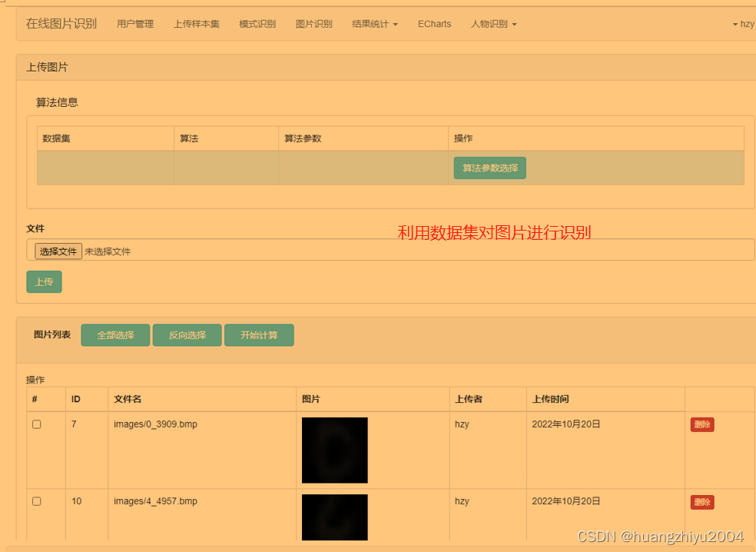The image size is (756, 552).
Task: Click uploader hzy in the images/4_4957.bmp row
Action: click(462, 501)
